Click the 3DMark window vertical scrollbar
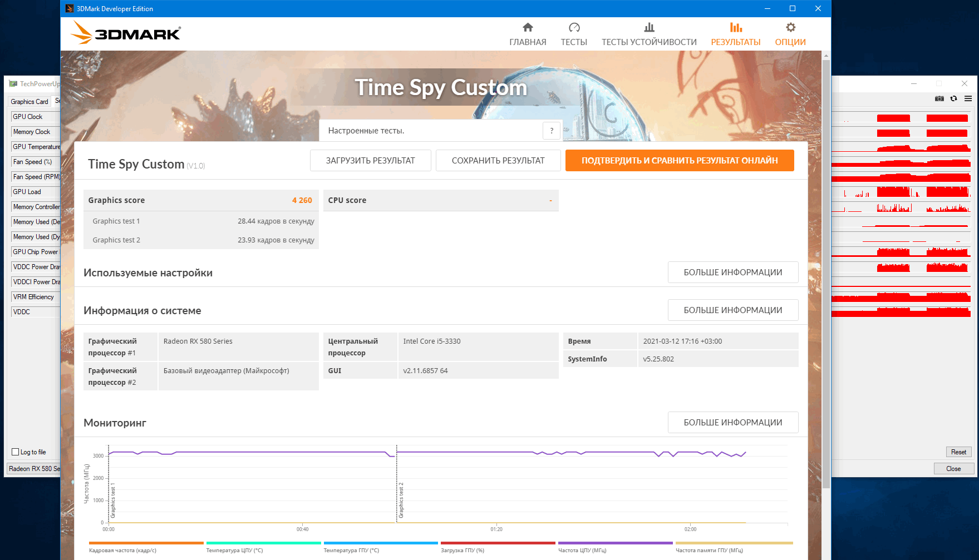Screen dimensions: 979x560 pyautogui.click(x=826, y=274)
